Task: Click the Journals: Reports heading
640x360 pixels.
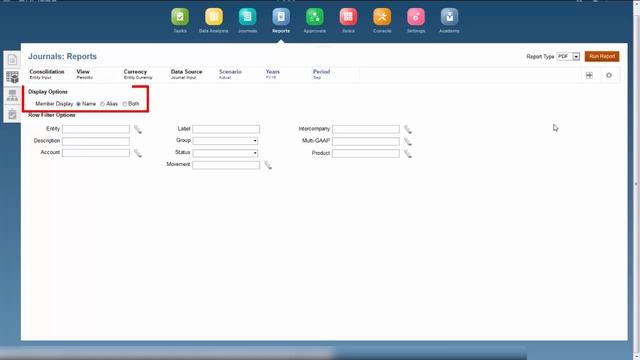Action: [62, 56]
